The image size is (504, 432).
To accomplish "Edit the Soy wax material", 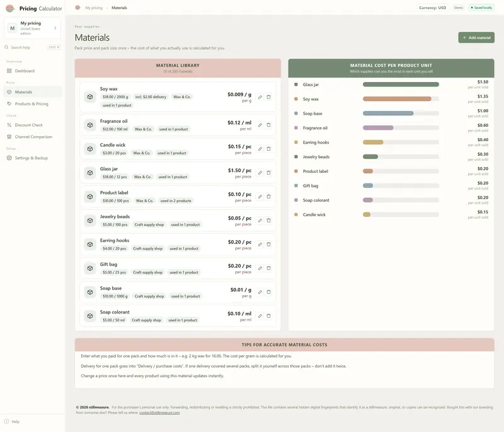I will click(260, 97).
